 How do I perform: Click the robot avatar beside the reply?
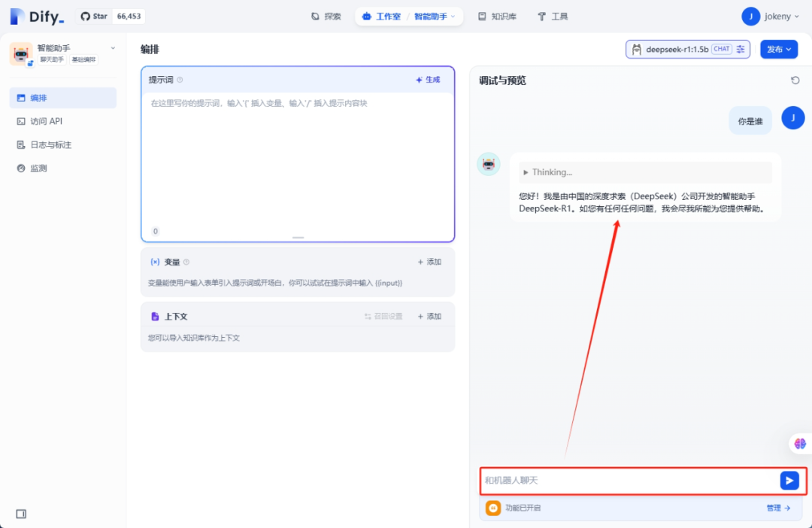(489, 164)
